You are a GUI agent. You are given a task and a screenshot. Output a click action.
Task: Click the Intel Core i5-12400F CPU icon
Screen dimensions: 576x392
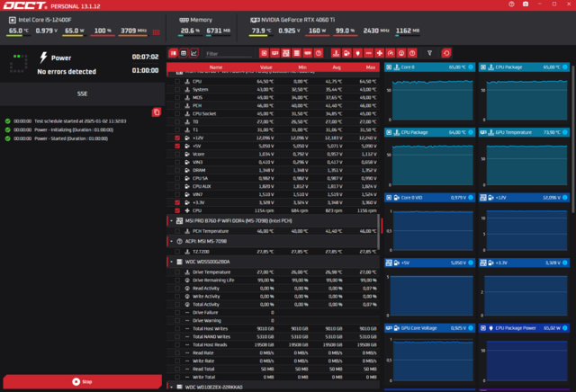(x=11, y=18)
